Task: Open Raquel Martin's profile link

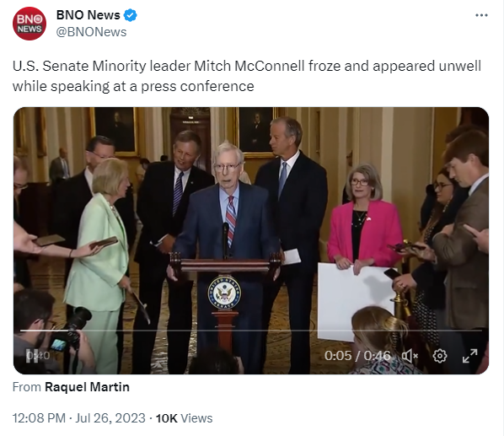Action: coord(87,387)
